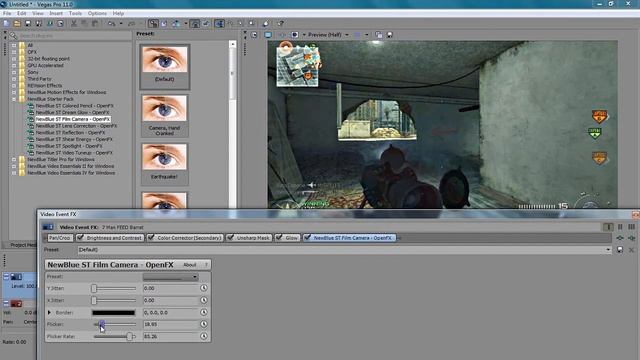The image size is (640, 360).
Task: Expand NewBlue Titler Pro for Windows folder
Action: point(14,160)
